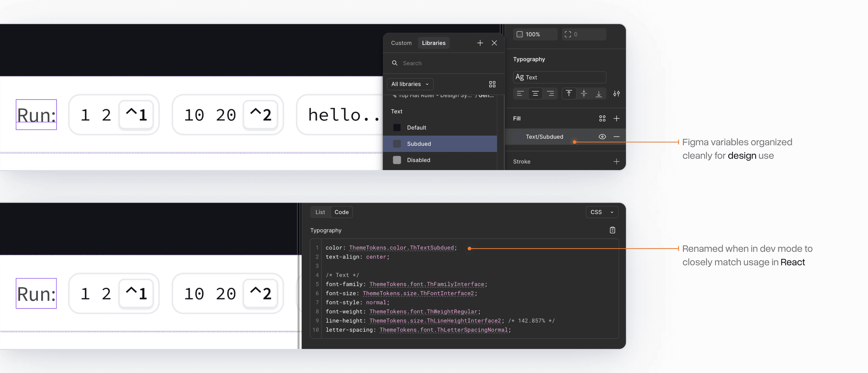Select the Subdued text style
The height and width of the screenshot is (373, 868).
(x=419, y=144)
